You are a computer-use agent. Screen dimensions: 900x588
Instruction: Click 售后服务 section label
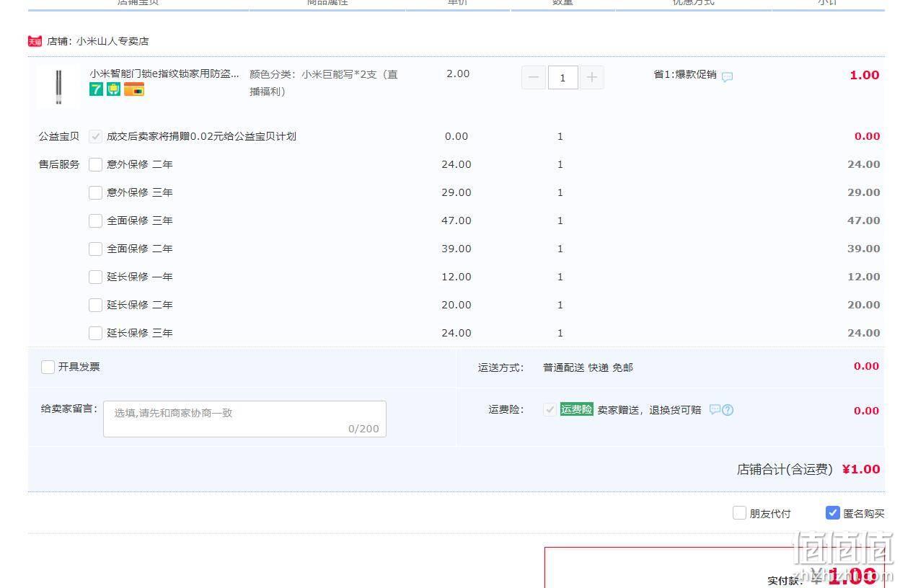[x=59, y=164]
